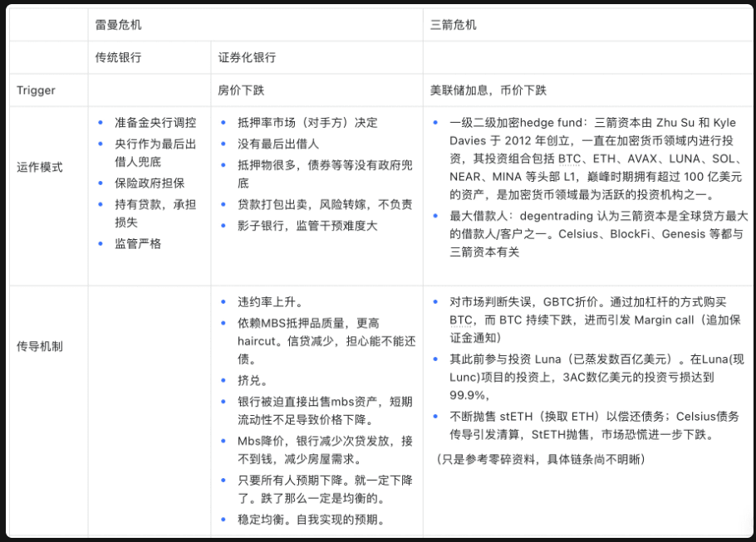
Task: Click the 只是参考零碎资料 note
Action: (540, 459)
